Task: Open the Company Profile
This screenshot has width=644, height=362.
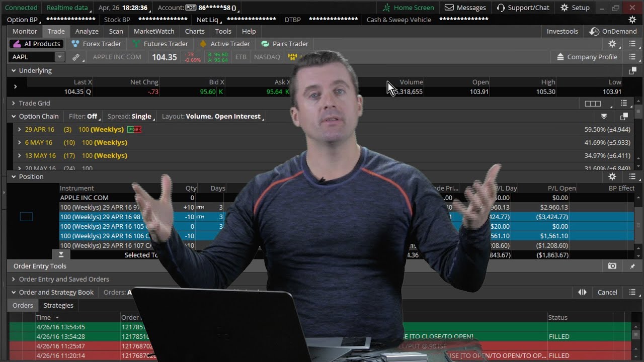Action: [587, 57]
